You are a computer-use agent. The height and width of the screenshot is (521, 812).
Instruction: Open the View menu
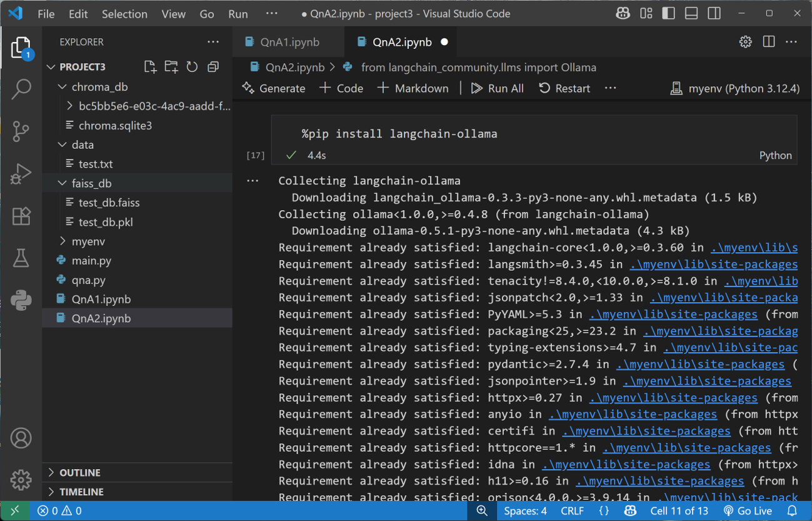(173, 14)
